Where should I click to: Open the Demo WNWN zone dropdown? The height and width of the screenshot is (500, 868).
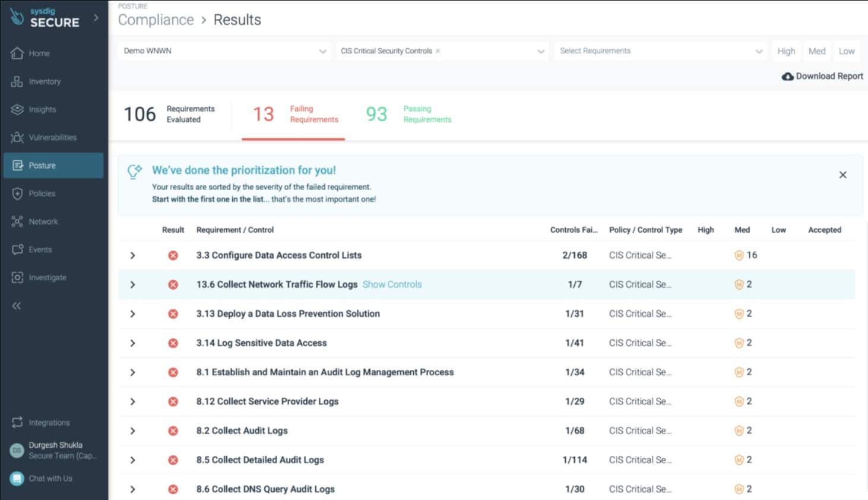pos(223,50)
